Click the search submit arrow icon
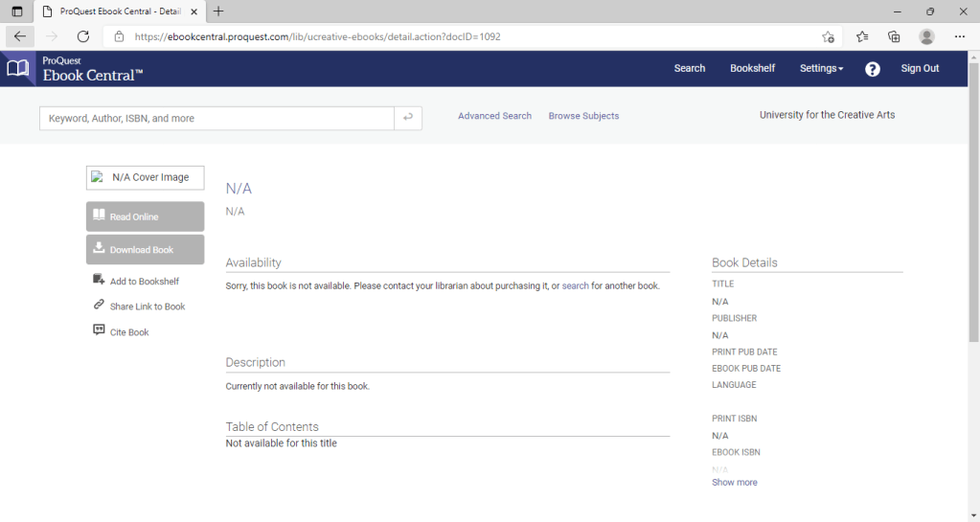This screenshot has height=522, width=980. point(408,118)
